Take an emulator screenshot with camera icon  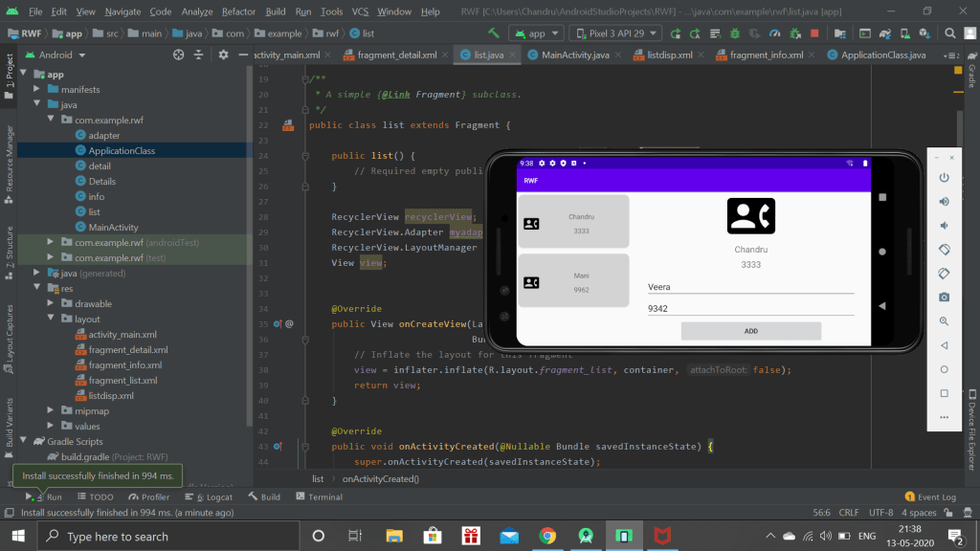pos(944,298)
